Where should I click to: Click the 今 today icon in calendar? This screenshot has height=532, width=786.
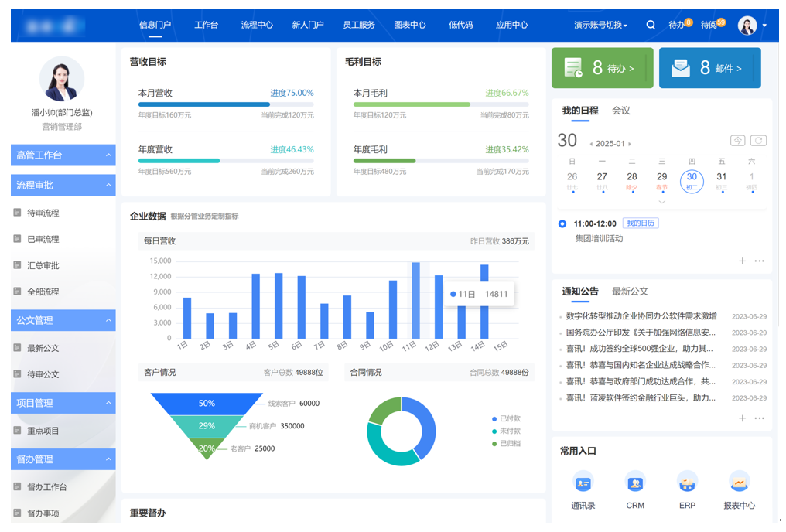(737, 141)
